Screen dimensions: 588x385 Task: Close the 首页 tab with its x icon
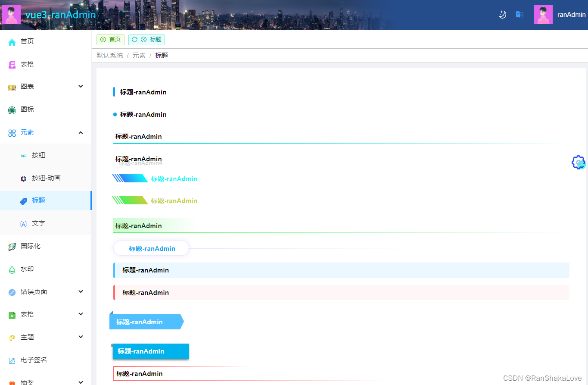(x=103, y=40)
